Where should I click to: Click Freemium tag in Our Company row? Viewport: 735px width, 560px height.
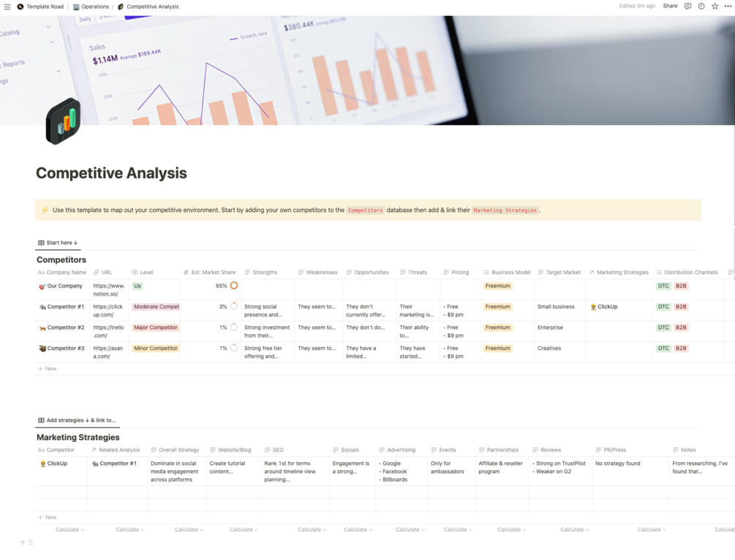(x=498, y=286)
